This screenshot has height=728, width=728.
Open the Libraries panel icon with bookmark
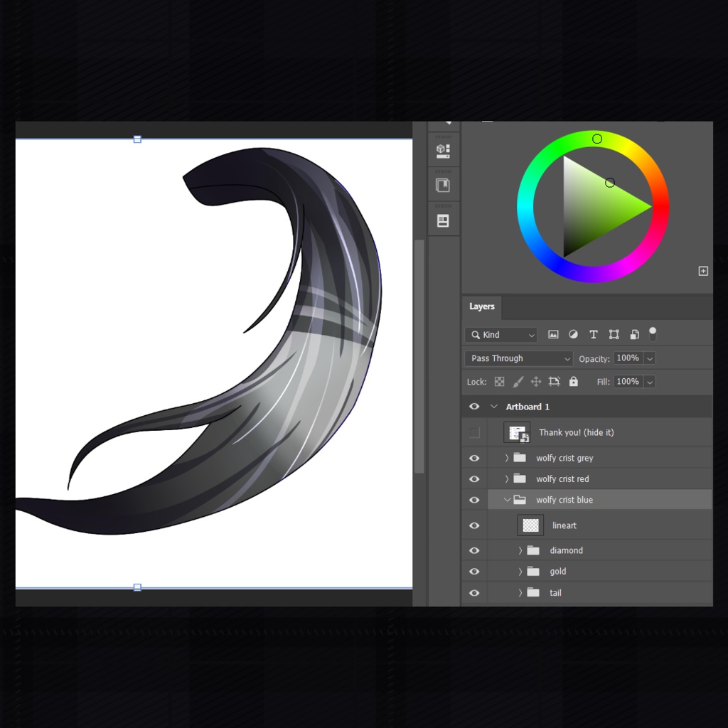[443, 186]
